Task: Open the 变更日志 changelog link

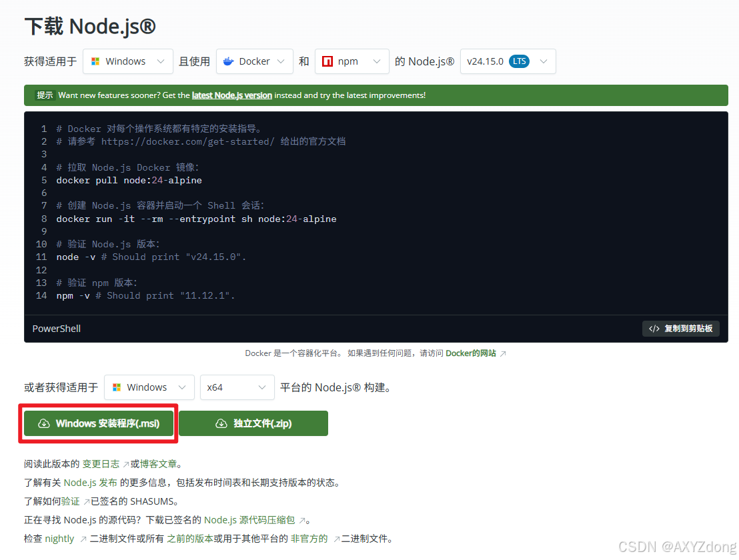Action: click(x=101, y=464)
